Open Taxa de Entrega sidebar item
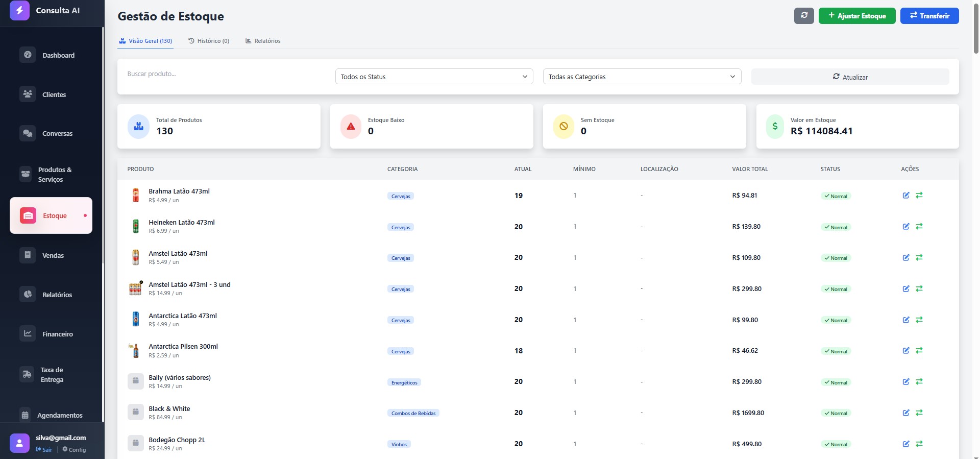Screen dimensions: 980x459 coord(51,375)
